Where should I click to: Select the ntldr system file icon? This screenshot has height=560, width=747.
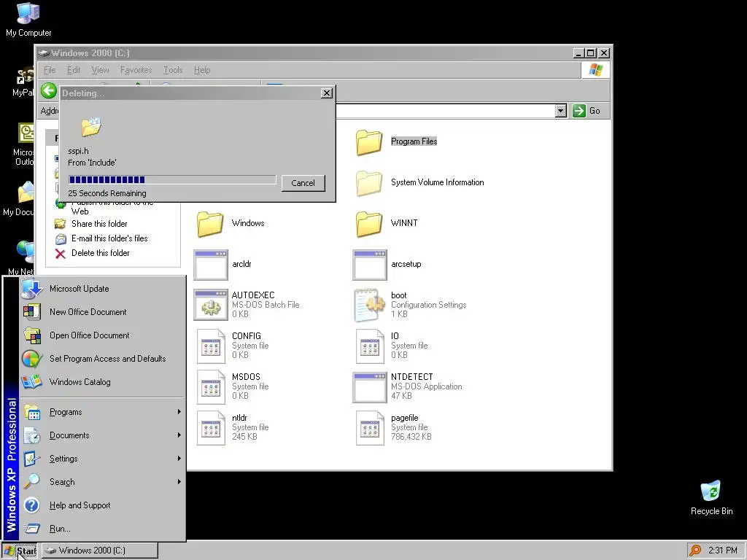pos(211,428)
